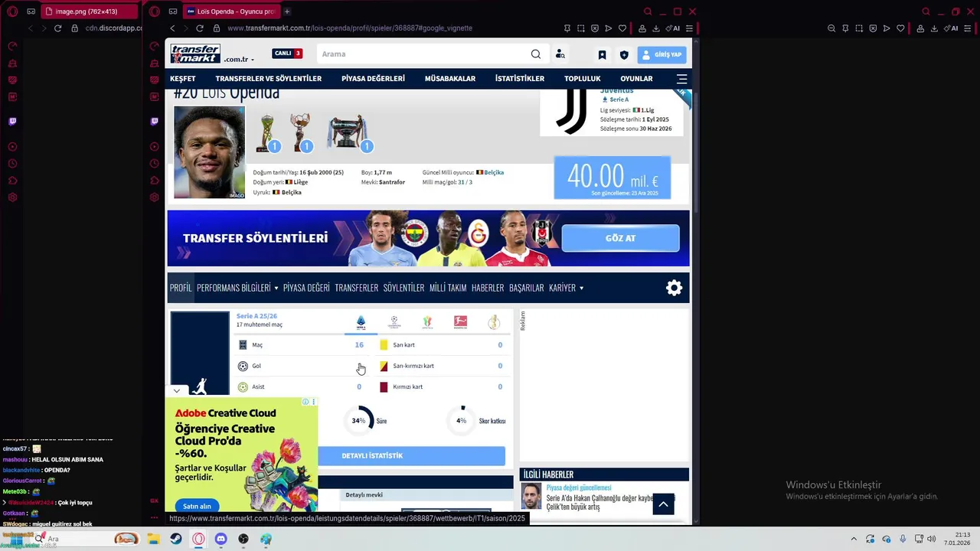Click the GİRİŞ YAP button
This screenshot has width=980, height=551.
[x=661, y=55]
